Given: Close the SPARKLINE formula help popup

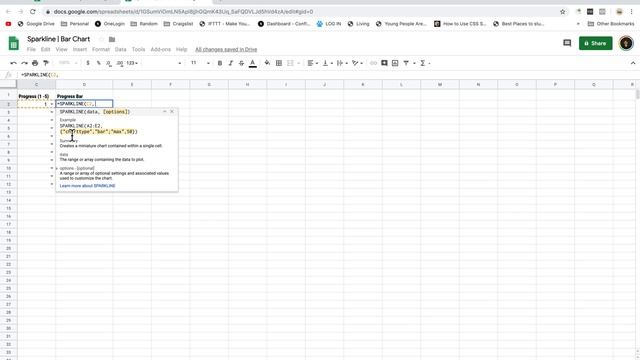Looking at the screenshot, I should click(172, 111).
